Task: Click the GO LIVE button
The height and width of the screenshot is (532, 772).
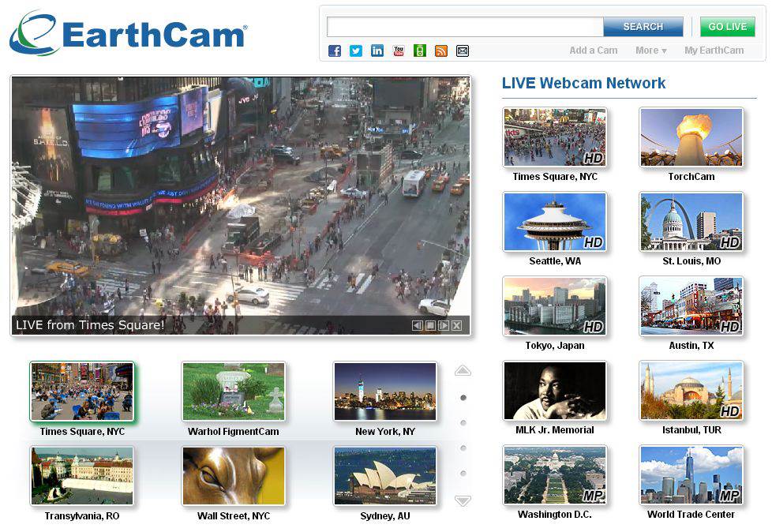Action: pos(727,27)
